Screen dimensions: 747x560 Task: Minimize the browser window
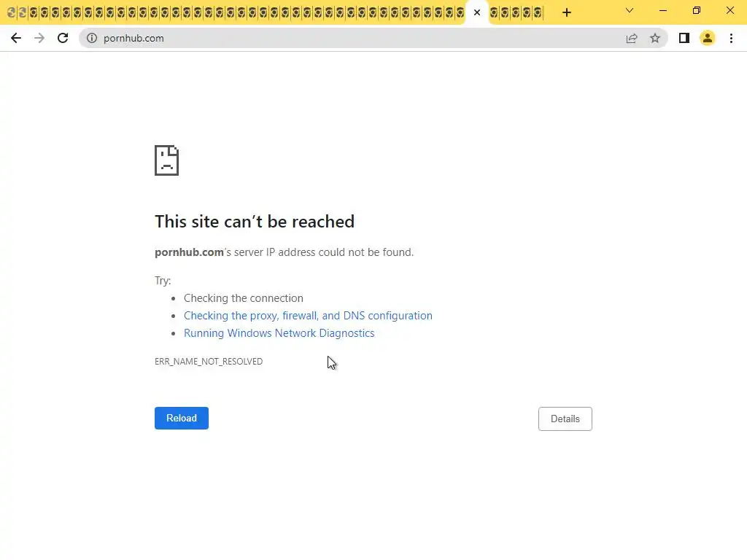click(662, 10)
